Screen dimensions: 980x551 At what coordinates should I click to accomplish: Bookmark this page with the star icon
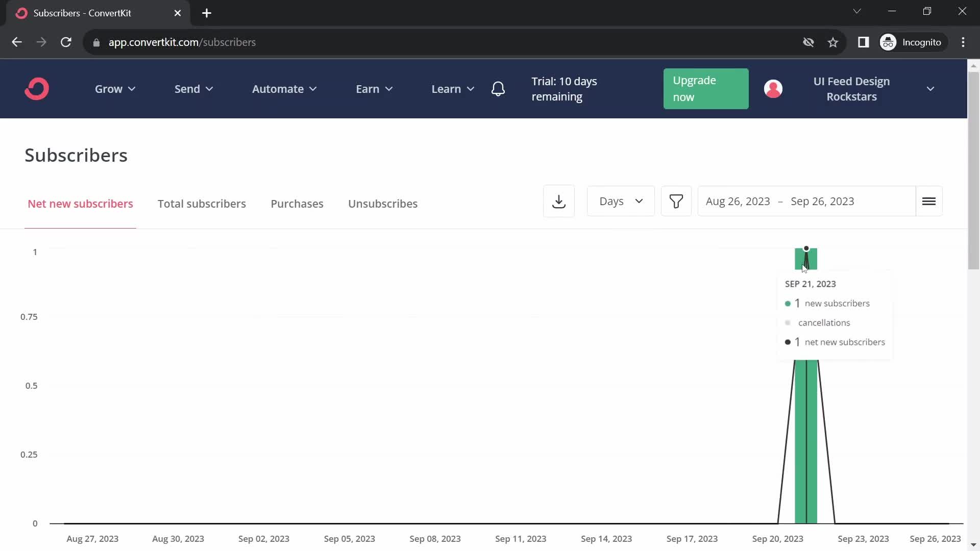coord(833,42)
